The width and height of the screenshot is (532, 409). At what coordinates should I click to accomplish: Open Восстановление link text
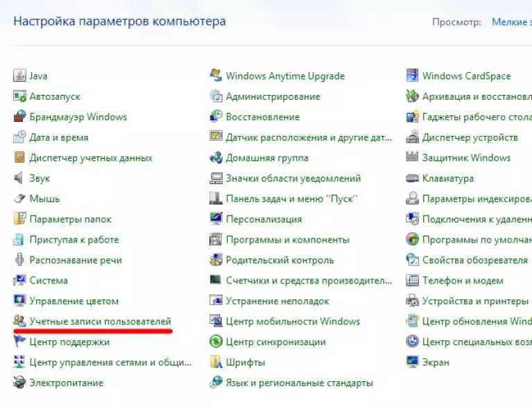tap(263, 116)
